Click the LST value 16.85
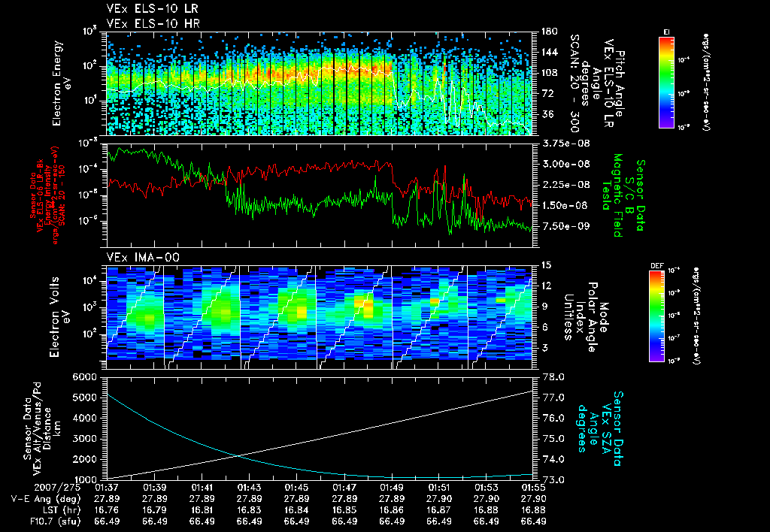Viewport: 770px width, 532px height. coord(344,510)
